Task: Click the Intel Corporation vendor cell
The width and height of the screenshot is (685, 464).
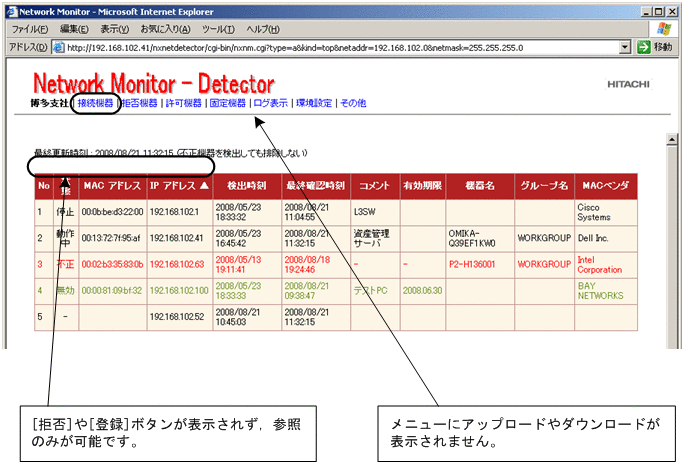Action: coord(606,265)
